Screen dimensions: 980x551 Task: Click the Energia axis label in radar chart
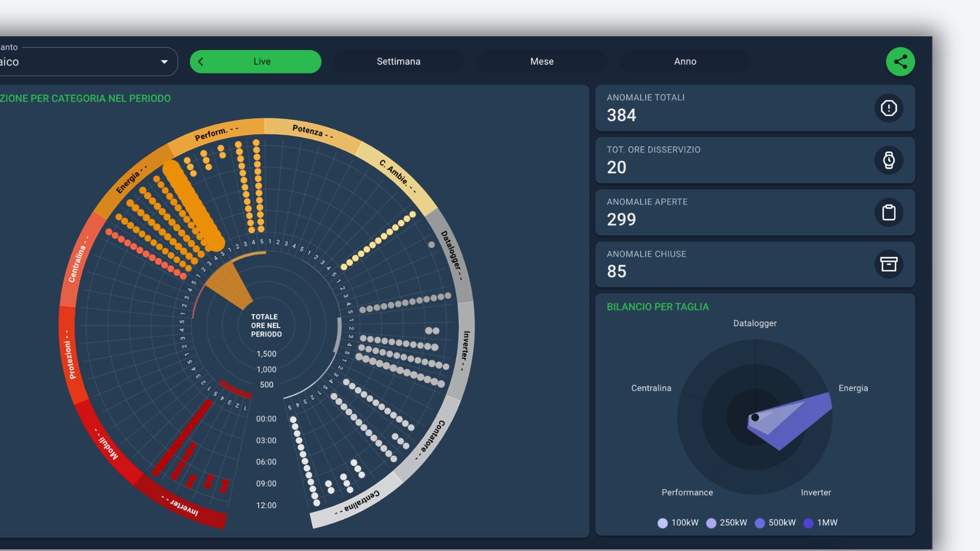pyautogui.click(x=853, y=388)
